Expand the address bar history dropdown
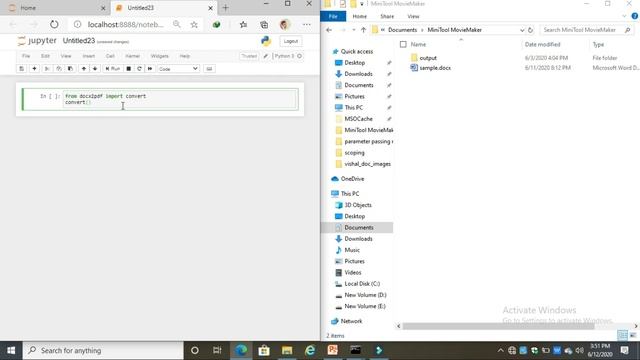640x360 pixels. pos(522,30)
